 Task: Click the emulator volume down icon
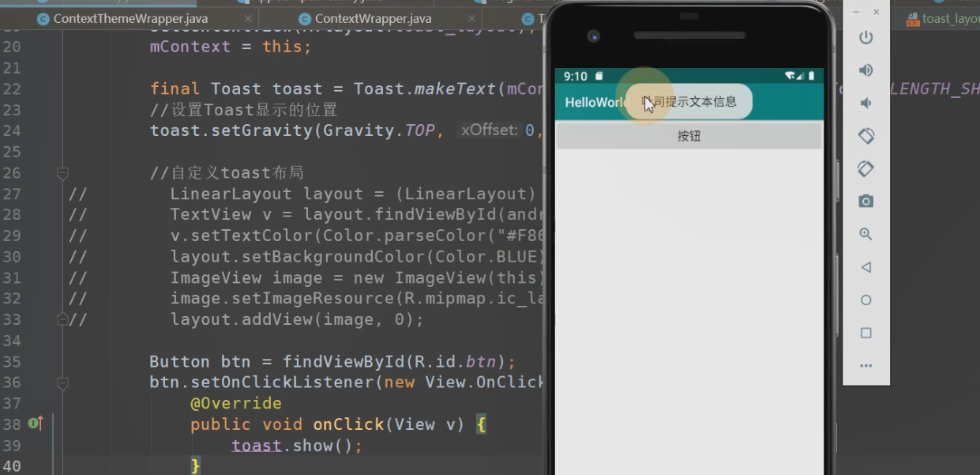pyautogui.click(x=866, y=104)
